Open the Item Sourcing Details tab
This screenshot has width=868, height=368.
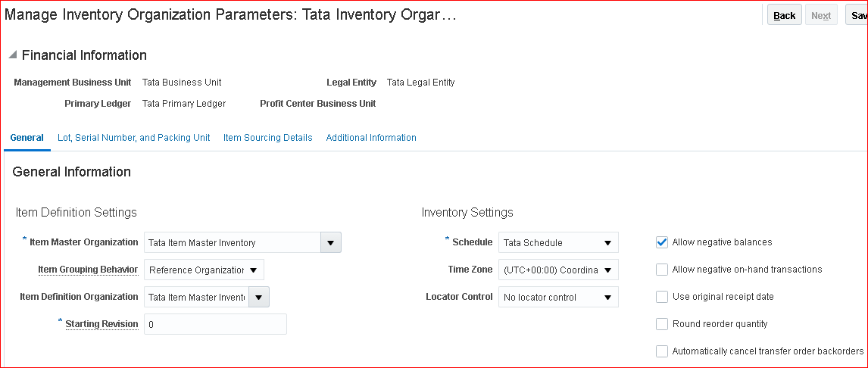(x=267, y=138)
